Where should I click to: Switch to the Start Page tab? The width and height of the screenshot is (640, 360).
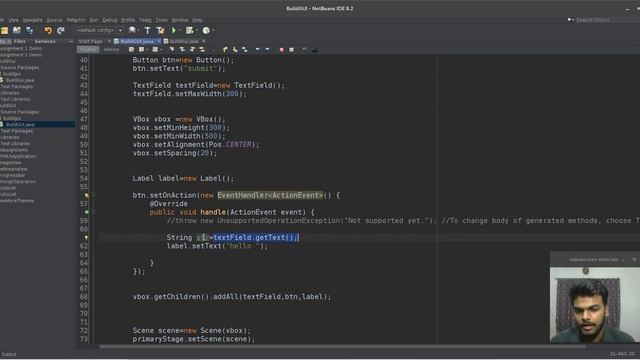91,41
